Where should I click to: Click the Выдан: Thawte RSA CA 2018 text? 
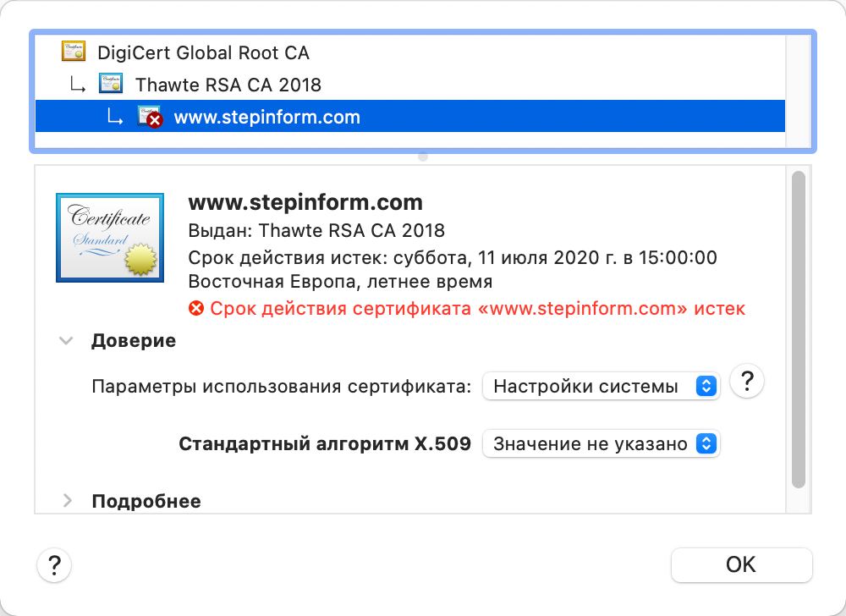pyautogui.click(x=316, y=230)
